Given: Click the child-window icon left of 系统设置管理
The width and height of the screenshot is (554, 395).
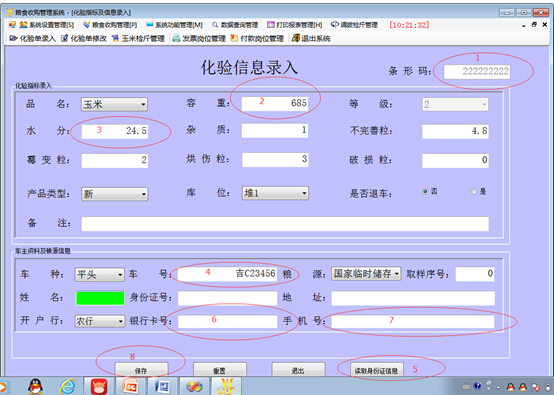Looking at the screenshot, I should 12,25.
